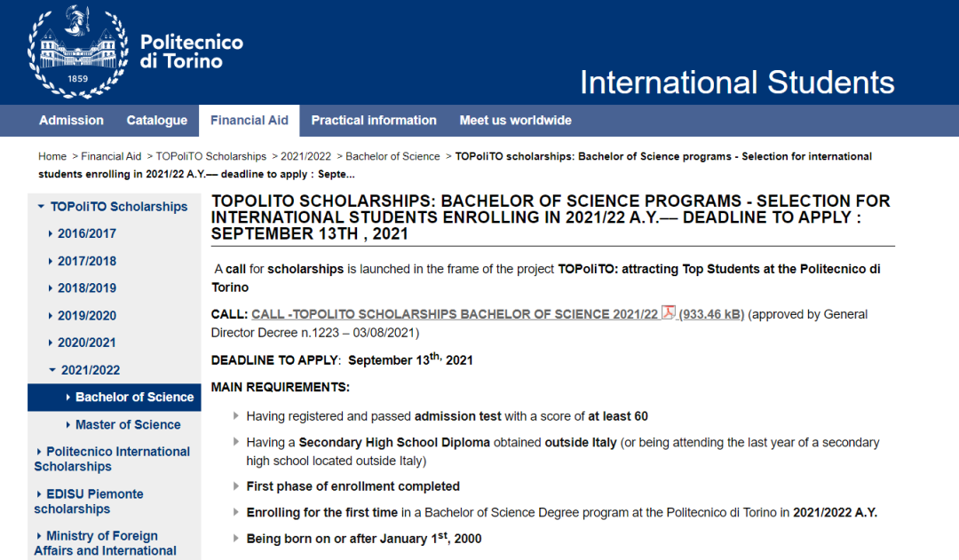Click the Bachelor of Science breadcrumb link
Image resolution: width=959 pixels, height=560 pixels.
(392, 156)
